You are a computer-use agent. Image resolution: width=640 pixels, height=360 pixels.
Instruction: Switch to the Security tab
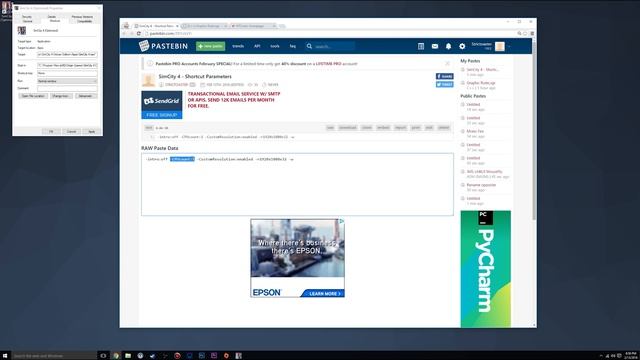coord(27,17)
